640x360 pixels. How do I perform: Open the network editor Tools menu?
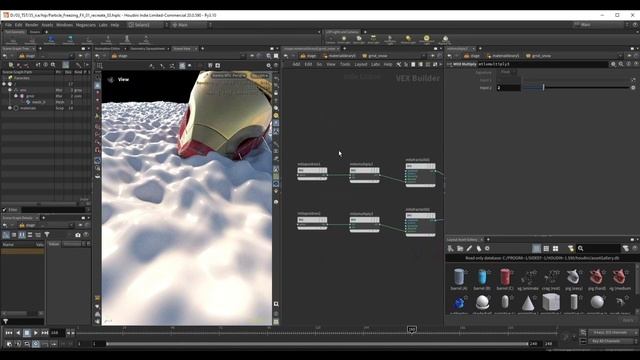(345, 64)
